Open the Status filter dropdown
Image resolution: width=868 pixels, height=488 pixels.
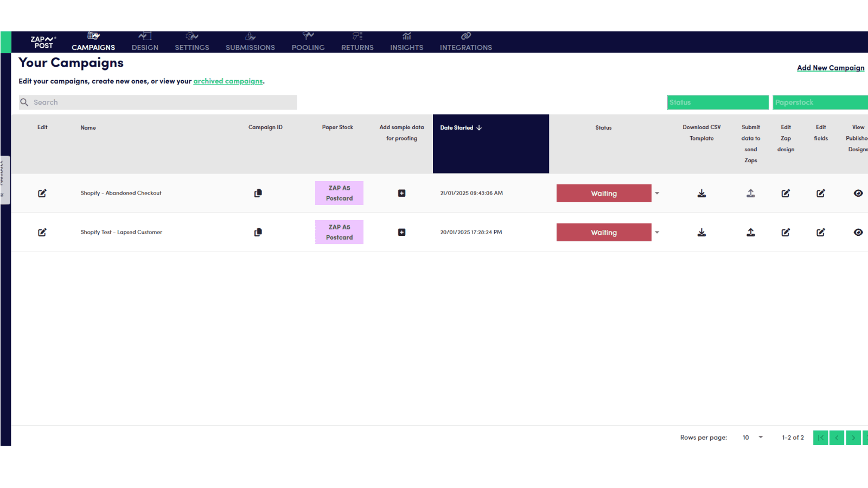click(x=718, y=102)
